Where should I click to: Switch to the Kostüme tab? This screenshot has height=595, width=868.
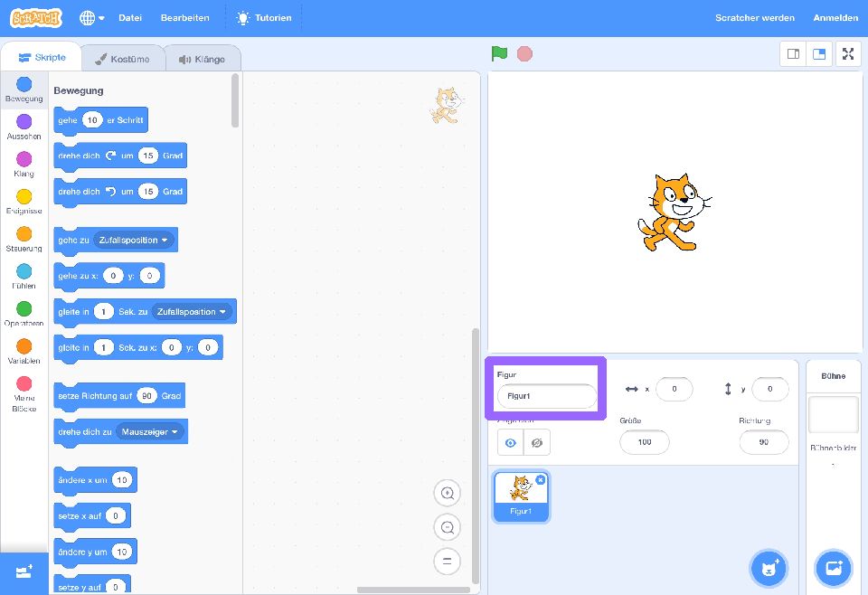click(x=122, y=57)
